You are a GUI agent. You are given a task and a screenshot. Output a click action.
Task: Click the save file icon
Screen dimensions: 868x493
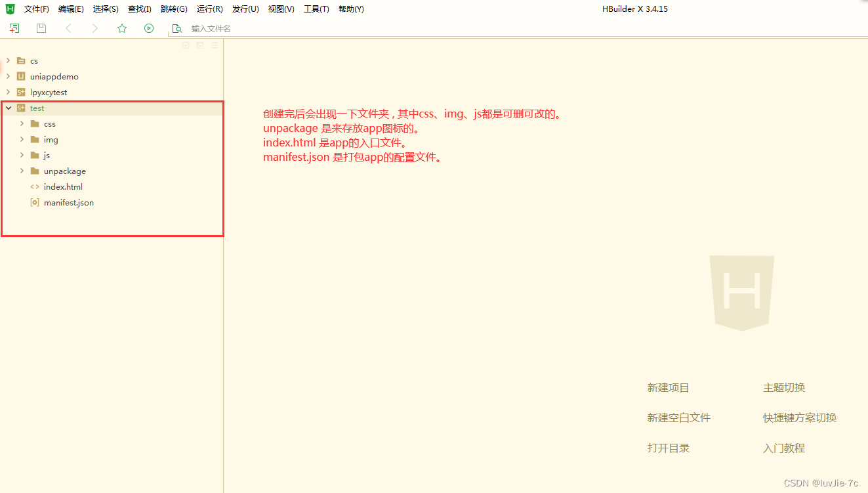tap(41, 28)
